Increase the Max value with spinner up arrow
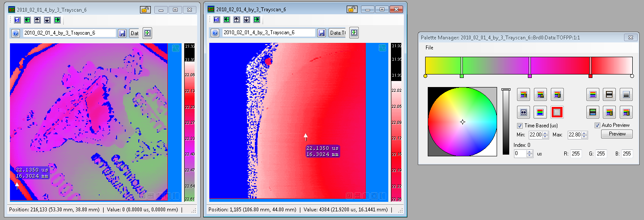The height and width of the screenshot is (220, 644). [585, 133]
